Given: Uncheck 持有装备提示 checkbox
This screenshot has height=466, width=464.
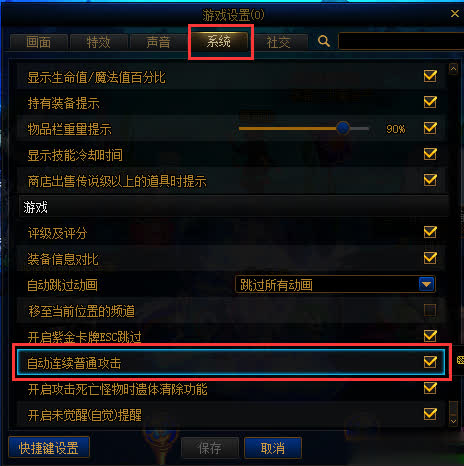Looking at the screenshot, I should pyautogui.click(x=430, y=102).
